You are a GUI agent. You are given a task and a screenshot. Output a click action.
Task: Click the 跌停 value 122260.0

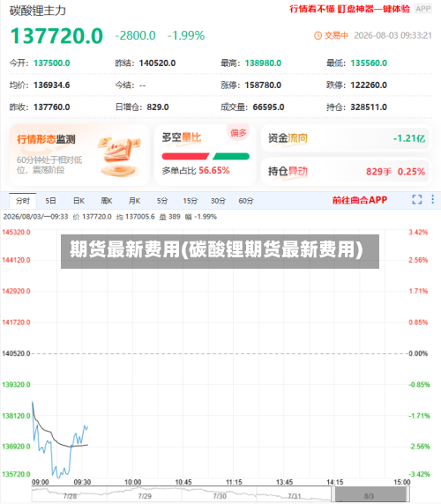[369, 85]
